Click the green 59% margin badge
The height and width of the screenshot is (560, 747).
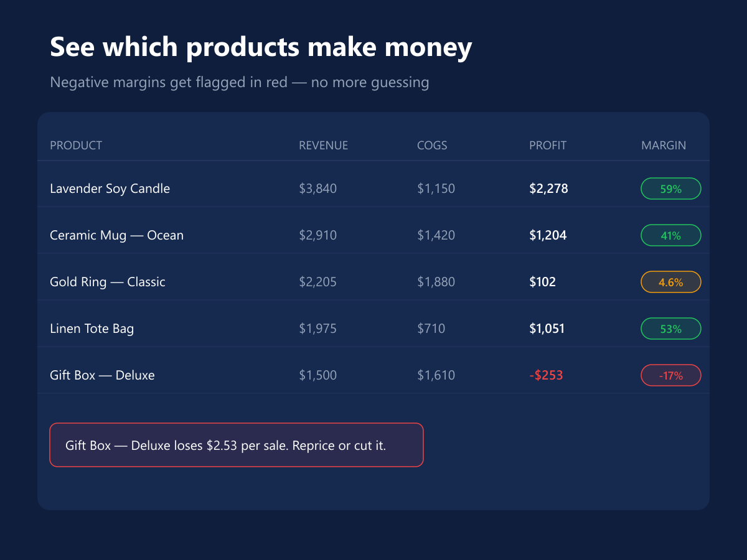tap(671, 189)
